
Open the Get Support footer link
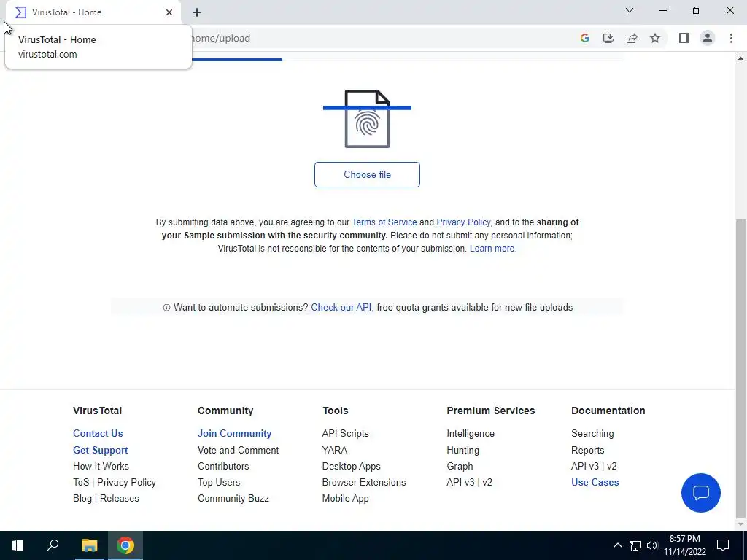tap(100, 450)
